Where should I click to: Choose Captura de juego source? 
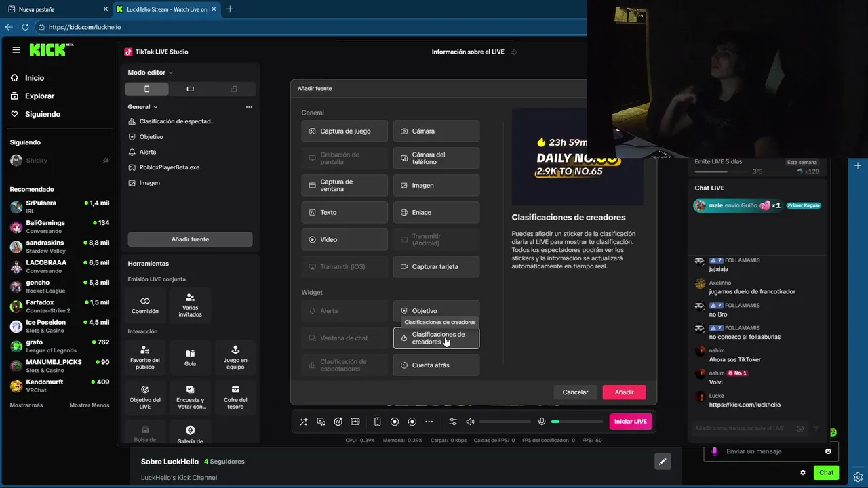(x=344, y=131)
